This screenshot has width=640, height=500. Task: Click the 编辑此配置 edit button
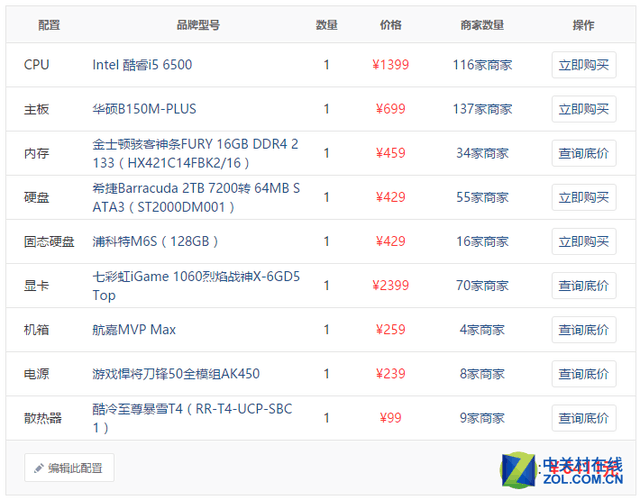point(69,467)
